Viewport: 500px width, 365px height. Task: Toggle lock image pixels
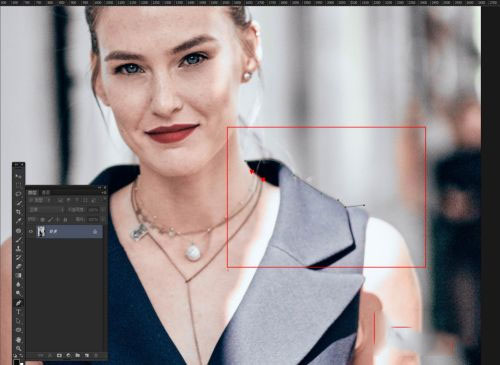pyautogui.click(x=51, y=220)
